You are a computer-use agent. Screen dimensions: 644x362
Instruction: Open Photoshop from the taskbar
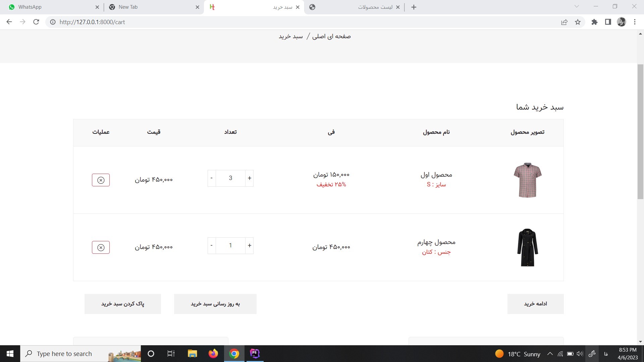pos(255,354)
